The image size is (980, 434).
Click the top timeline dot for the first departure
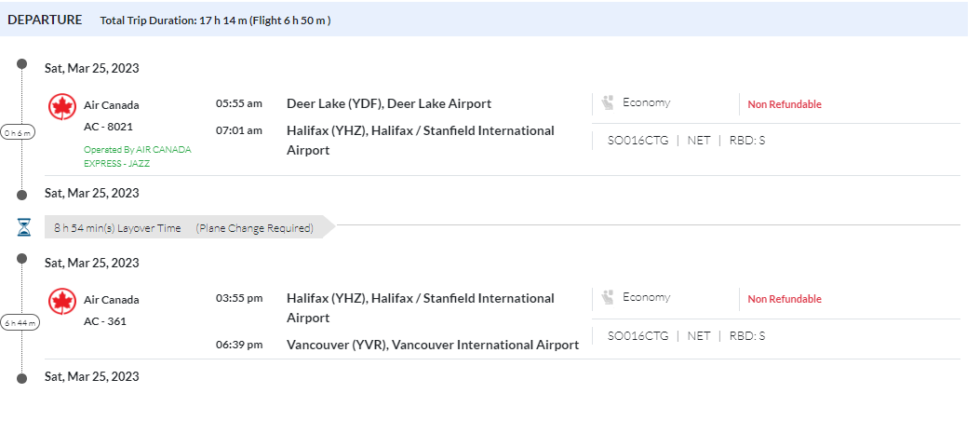coord(22,64)
